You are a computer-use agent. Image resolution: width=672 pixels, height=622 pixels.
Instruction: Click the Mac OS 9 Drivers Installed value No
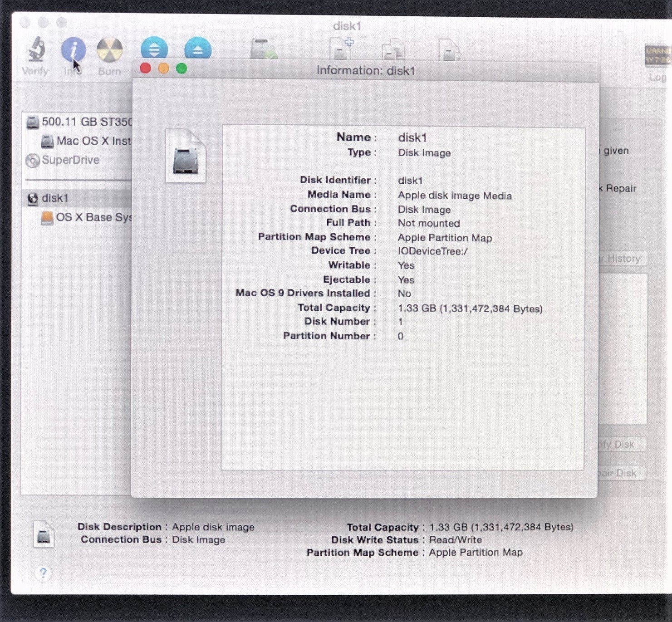tap(404, 294)
